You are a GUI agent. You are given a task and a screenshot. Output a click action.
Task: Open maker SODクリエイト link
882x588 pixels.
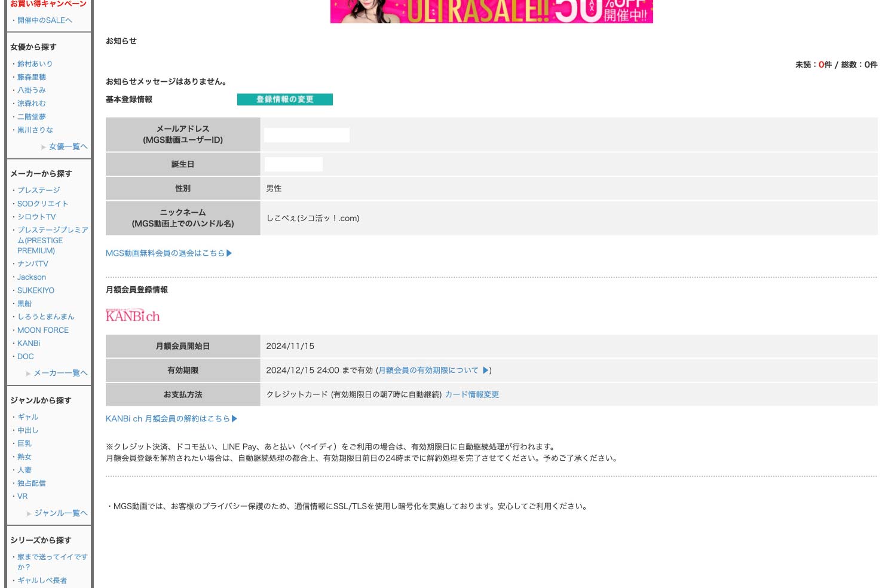click(x=42, y=204)
